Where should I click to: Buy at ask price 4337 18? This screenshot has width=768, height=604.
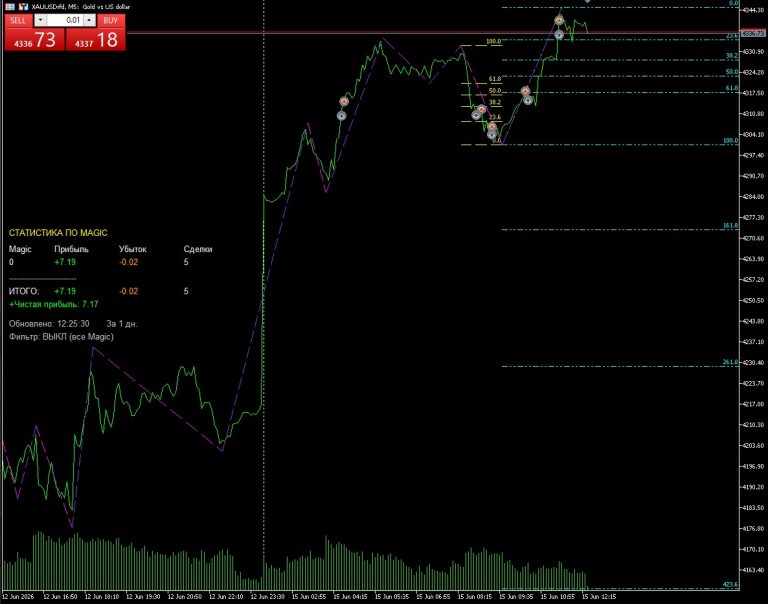[x=96, y=40]
